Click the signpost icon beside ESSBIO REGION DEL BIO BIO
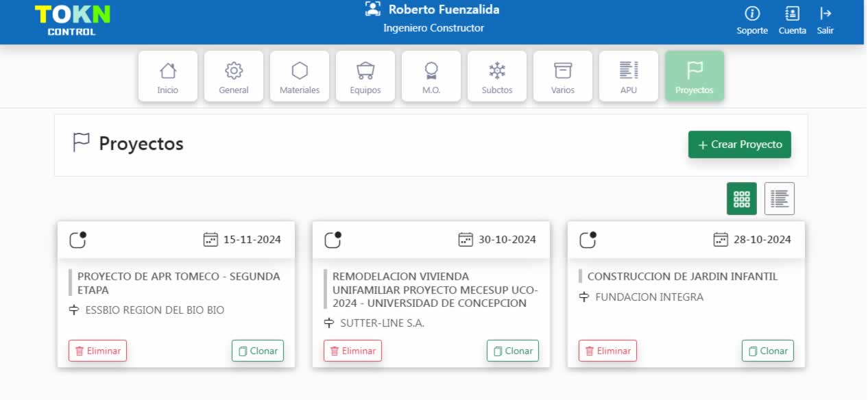This screenshot has height=400, width=868. (x=74, y=310)
